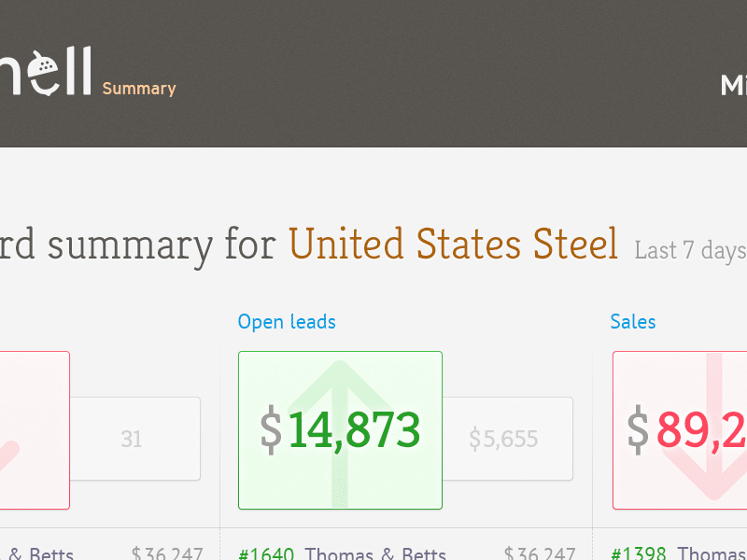Select the $5,655 previous value box
This screenshot has height=560, width=747.
[508, 439]
